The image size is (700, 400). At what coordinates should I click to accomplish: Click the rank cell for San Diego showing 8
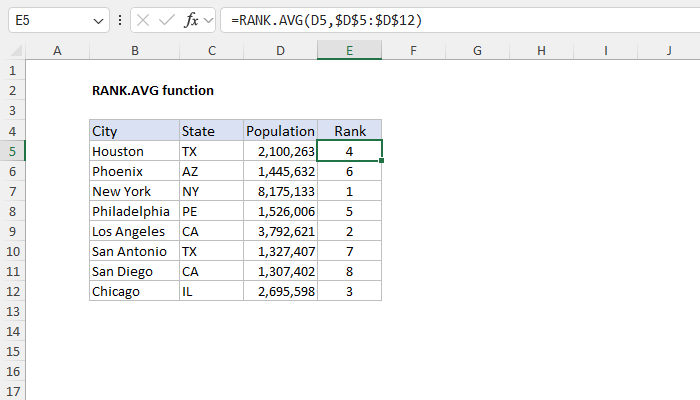pos(349,271)
